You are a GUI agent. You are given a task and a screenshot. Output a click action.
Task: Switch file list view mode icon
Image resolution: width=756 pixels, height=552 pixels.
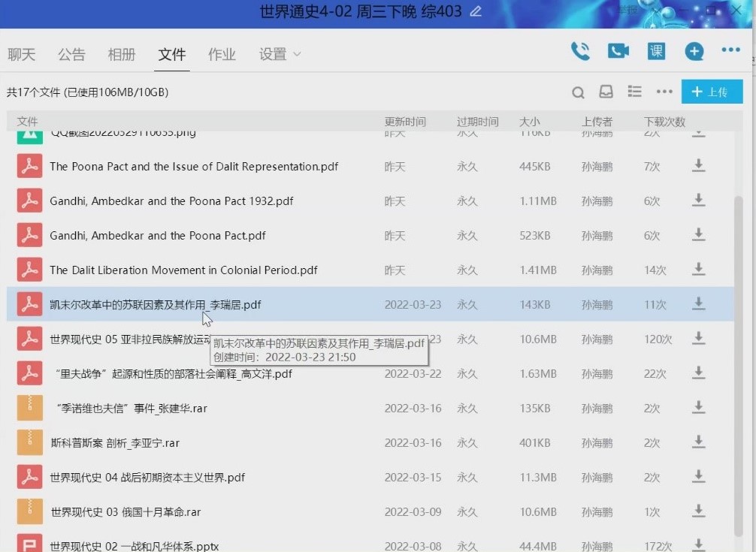click(635, 92)
